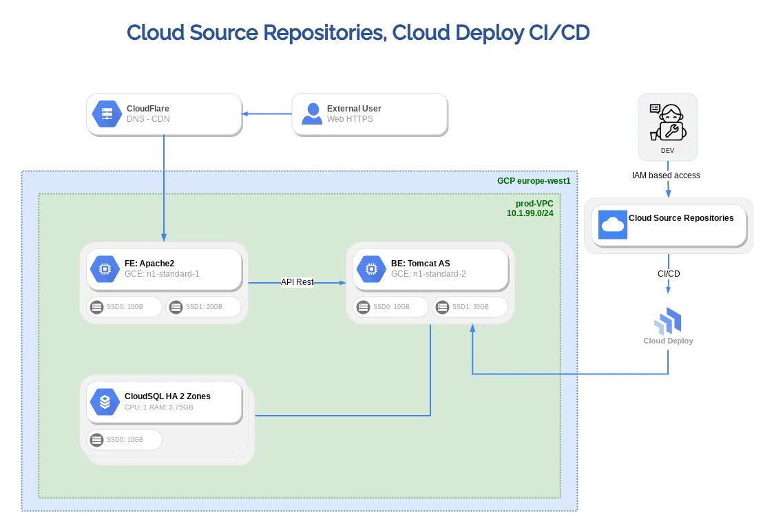Select the FE: Apache2 compute engine icon
Image resolution: width=774 pixels, height=532 pixels.
(105, 269)
